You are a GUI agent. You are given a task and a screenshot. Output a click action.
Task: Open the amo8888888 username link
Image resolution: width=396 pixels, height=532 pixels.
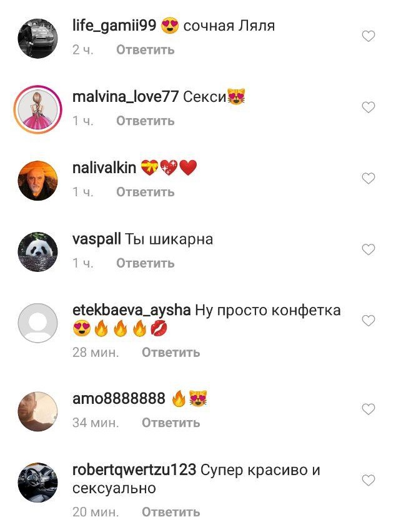pyautogui.click(x=119, y=398)
